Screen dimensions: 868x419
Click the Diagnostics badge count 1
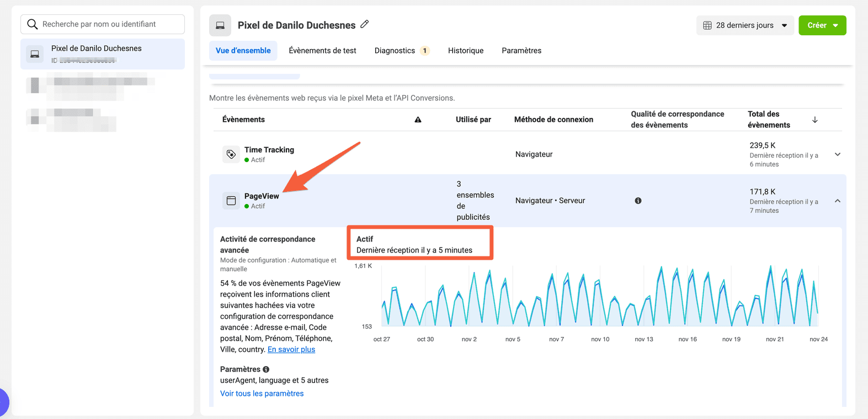(424, 51)
